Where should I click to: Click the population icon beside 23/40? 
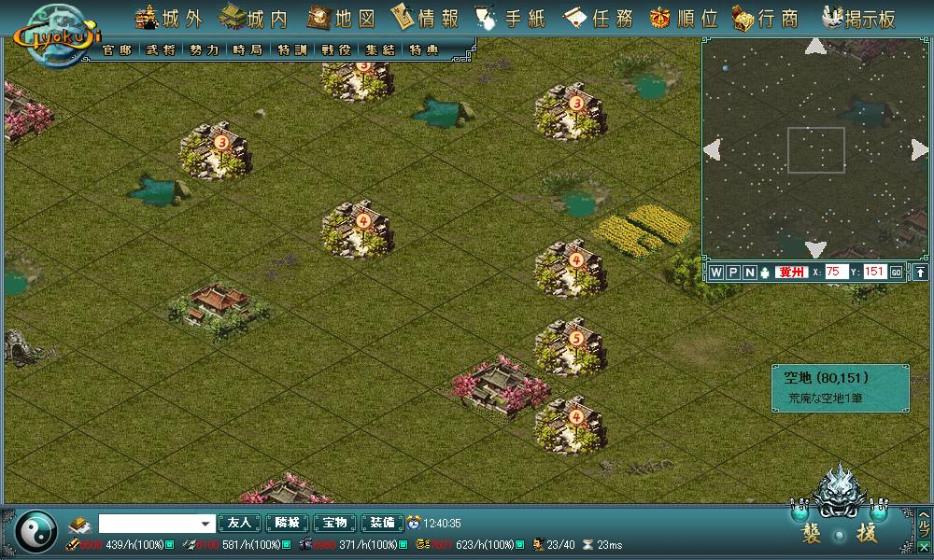[x=539, y=544]
